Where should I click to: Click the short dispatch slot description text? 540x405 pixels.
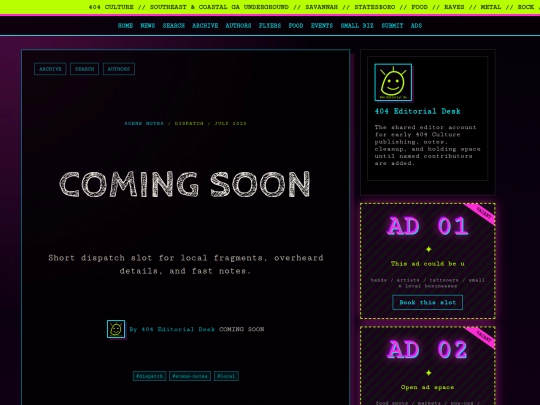[x=186, y=264]
